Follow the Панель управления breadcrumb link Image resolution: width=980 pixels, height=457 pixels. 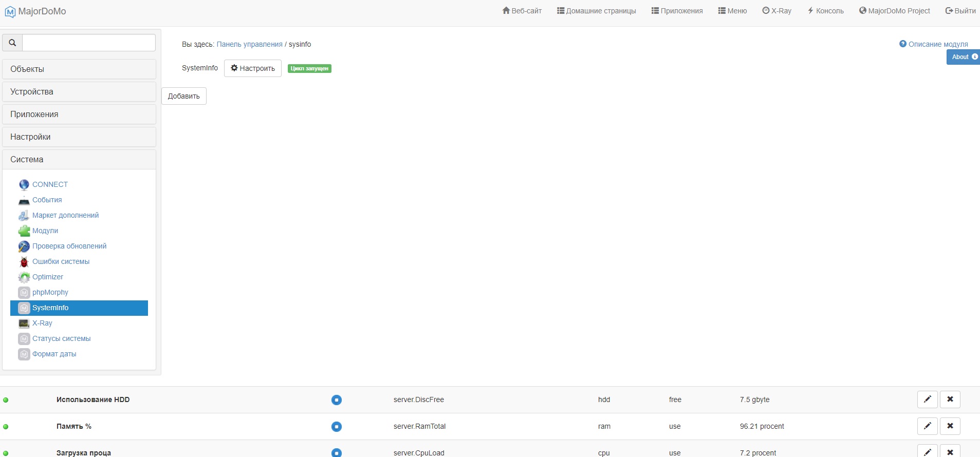(x=249, y=44)
